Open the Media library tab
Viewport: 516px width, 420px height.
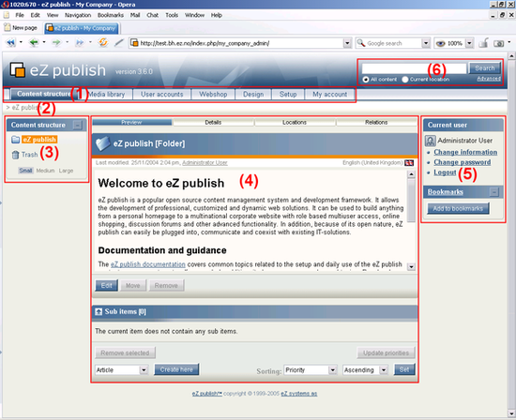point(106,95)
